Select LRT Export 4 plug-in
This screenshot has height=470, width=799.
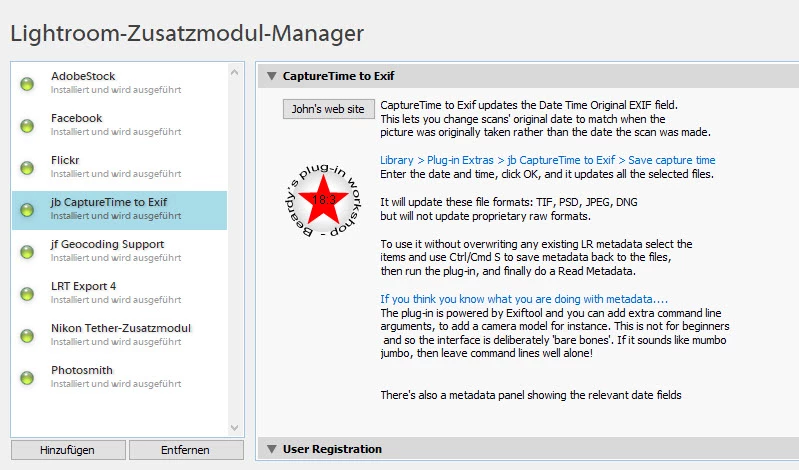(119, 293)
